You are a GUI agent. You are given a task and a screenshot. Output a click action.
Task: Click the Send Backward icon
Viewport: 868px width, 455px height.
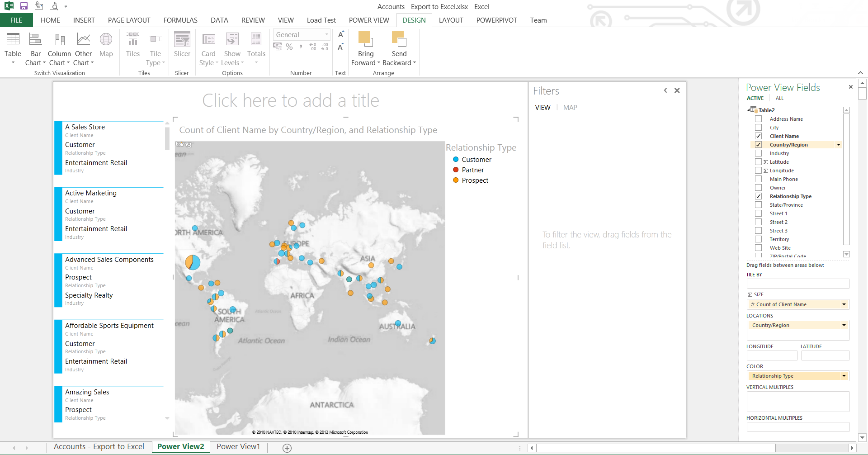click(x=399, y=40)
